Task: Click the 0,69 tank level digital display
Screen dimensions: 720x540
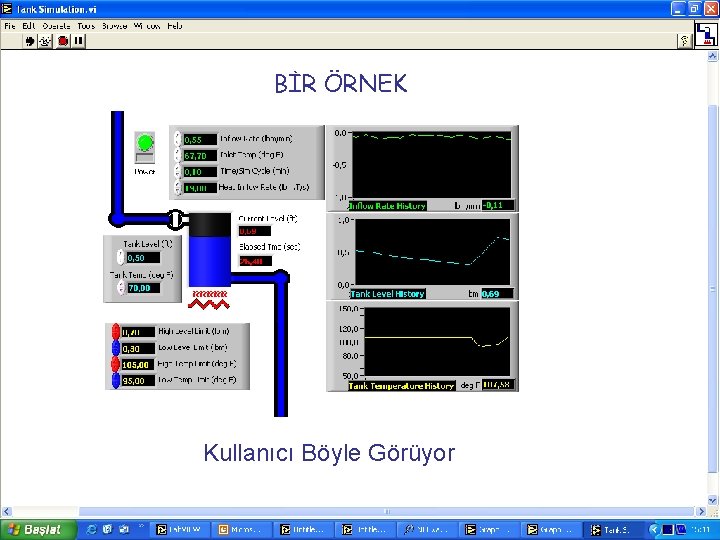Action: tap(497, 293)
